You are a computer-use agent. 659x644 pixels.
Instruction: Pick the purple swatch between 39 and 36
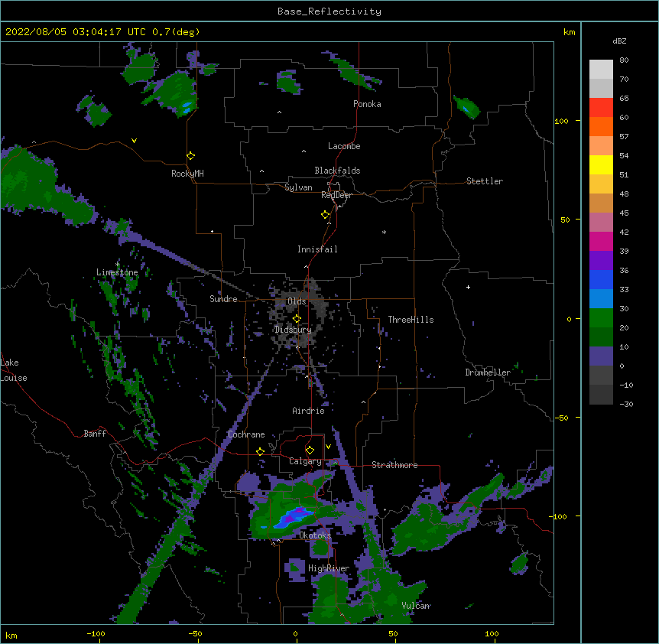[601, 260]
